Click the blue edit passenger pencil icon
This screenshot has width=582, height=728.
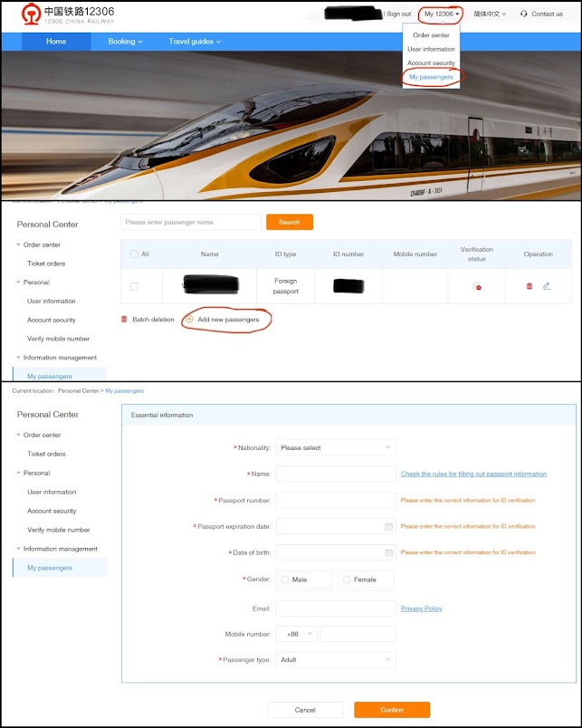click(x=547, y=286)
